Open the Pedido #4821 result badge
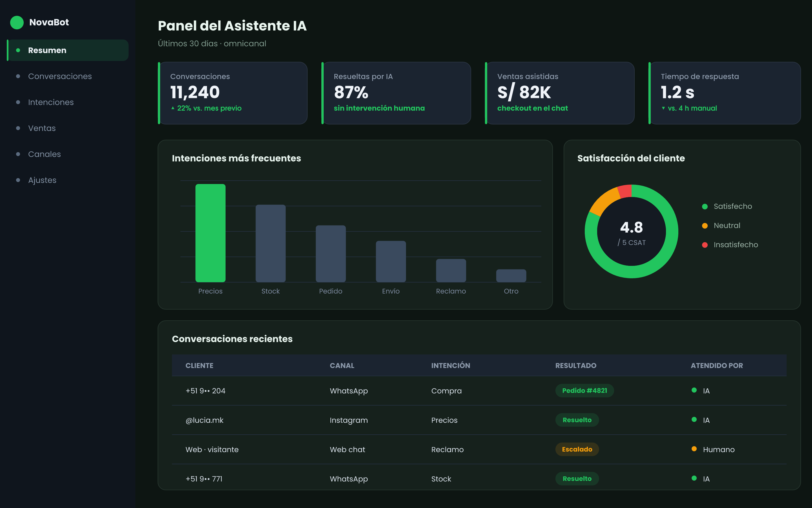 click(584, 391)
